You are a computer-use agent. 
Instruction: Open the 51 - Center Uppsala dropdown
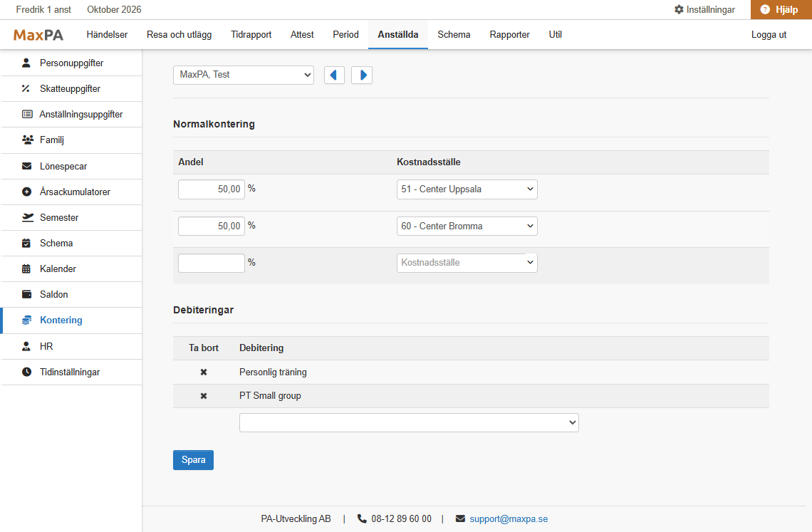(x=467, y=189)
